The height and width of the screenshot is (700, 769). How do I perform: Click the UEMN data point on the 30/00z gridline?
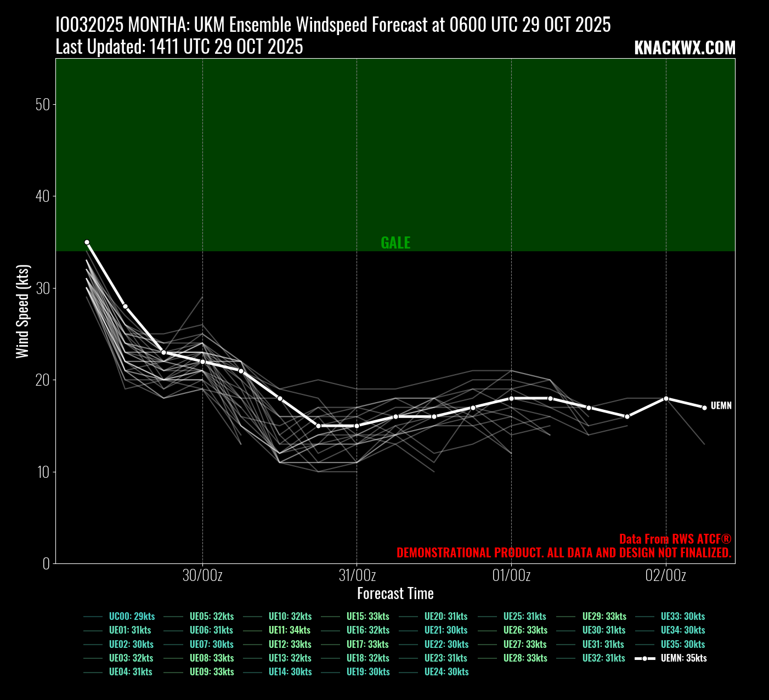[202, 362]
